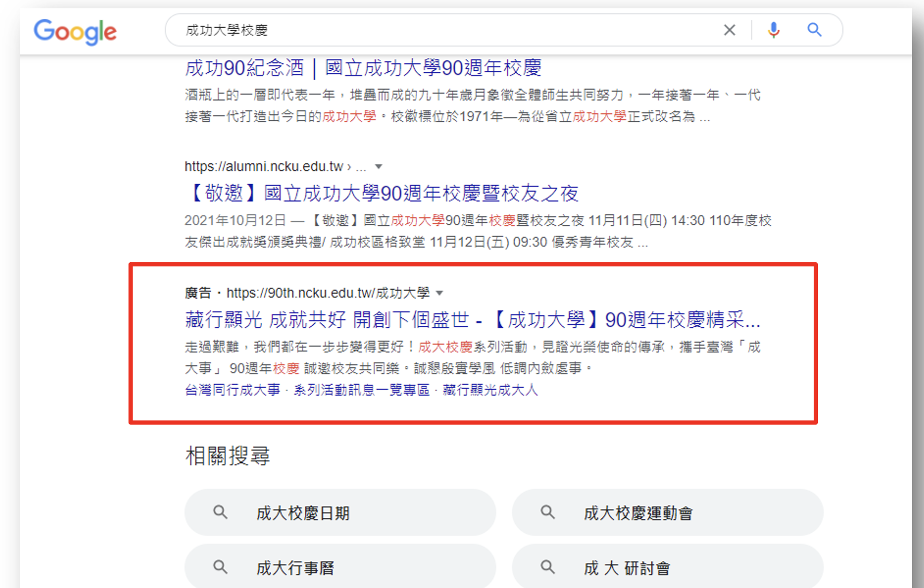
Task: Click inside the search box text 成功大學校慶
Action: (x=227, y=31)
